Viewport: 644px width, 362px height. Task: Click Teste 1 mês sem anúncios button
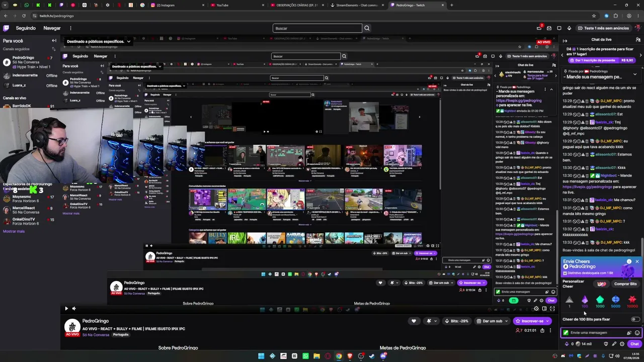[x=603, y=28]
